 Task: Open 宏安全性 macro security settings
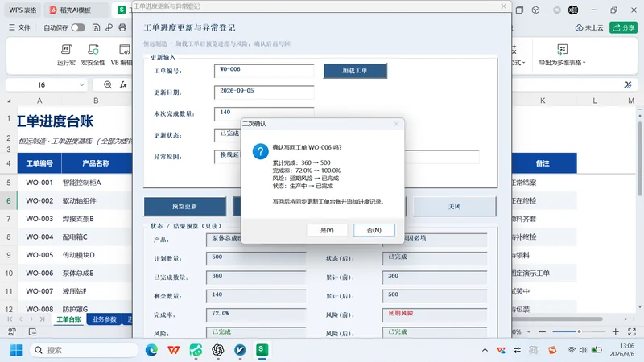tap(93, 55)
